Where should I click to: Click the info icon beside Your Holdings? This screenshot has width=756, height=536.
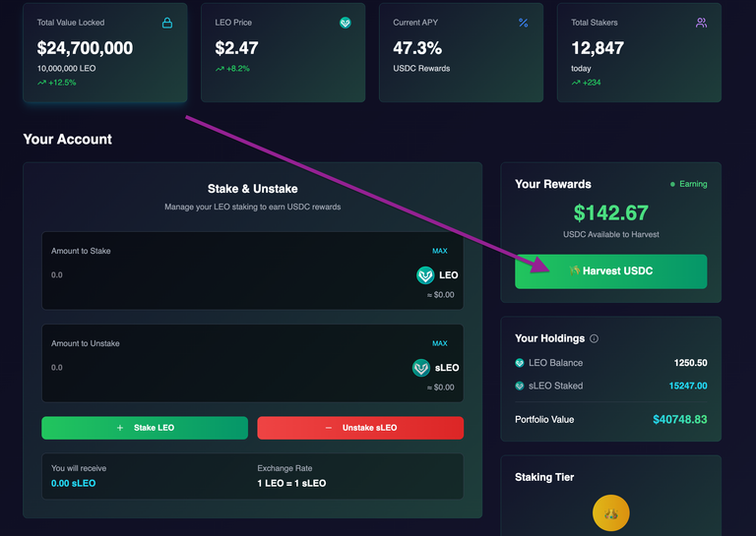pyautogui.click(x=594, y=338)
